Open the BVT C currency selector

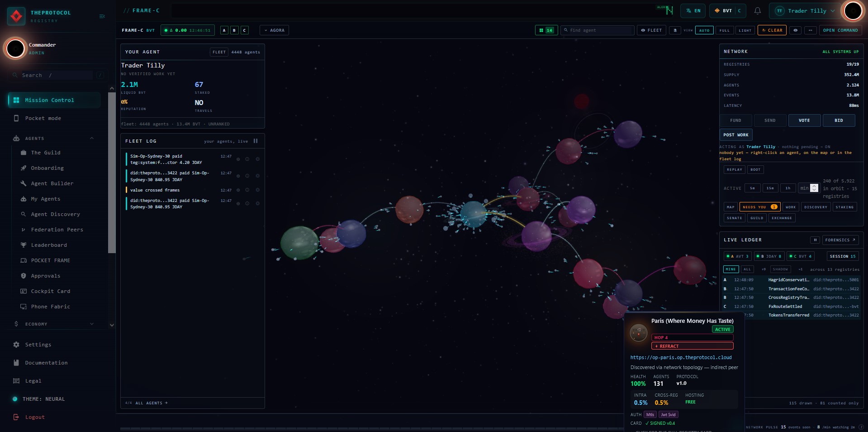[727, 11]
